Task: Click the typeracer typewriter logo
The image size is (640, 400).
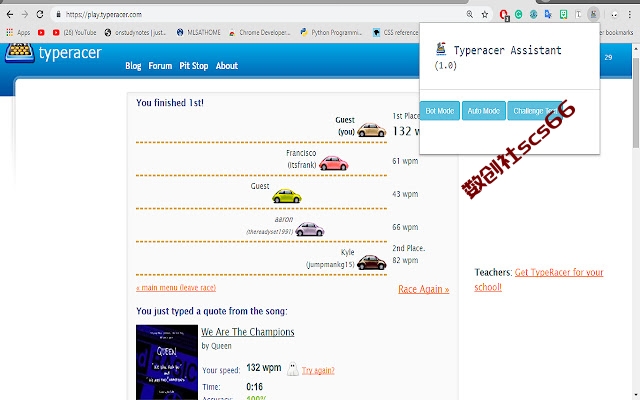Action: click(x=19, y=52)
